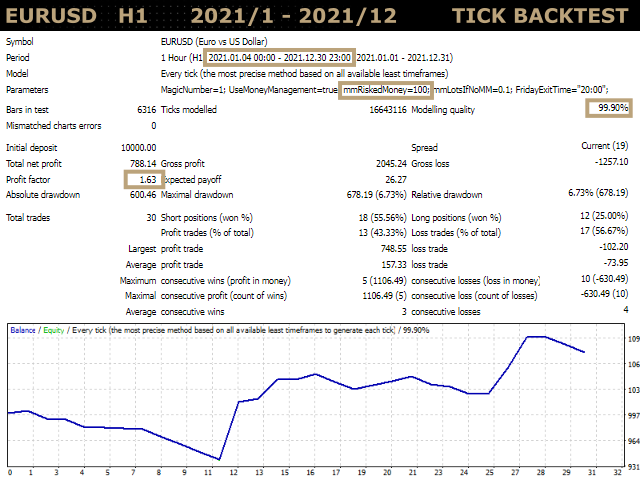
Task: Click the maximal consecutive loss value -630.49 (10)
Action: [x=604, y=294]
